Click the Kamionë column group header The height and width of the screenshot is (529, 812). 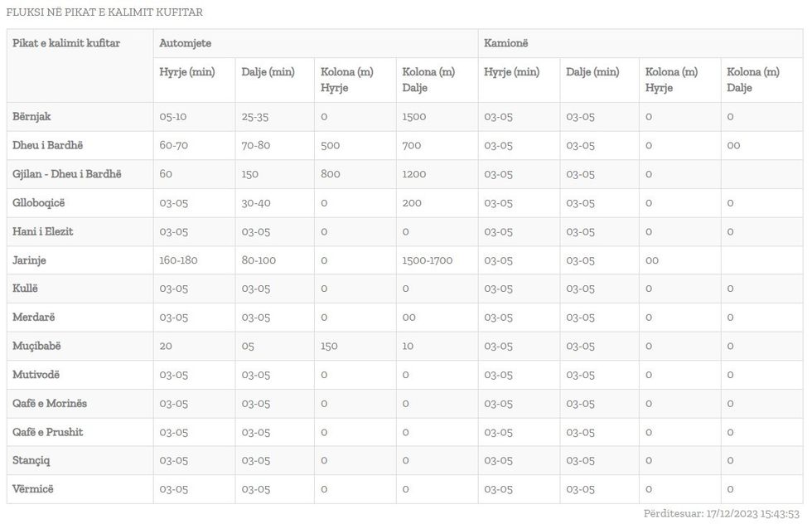(506, 42)
